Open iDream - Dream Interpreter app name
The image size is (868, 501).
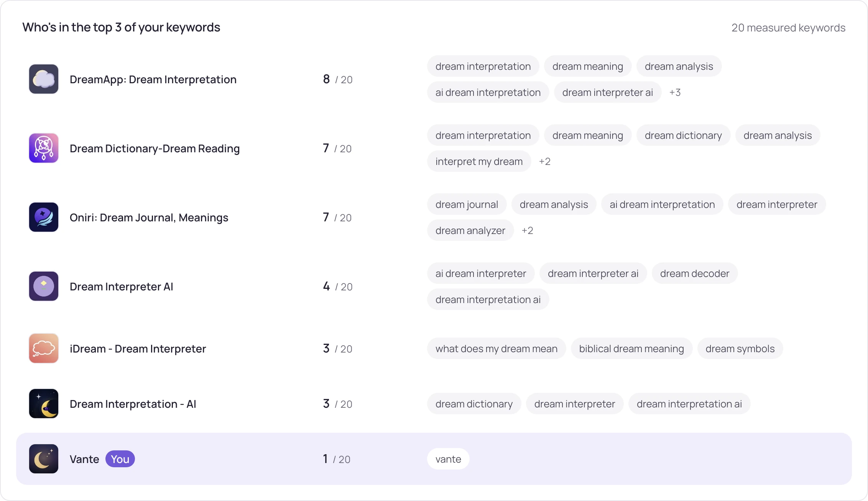coord(138,349)
